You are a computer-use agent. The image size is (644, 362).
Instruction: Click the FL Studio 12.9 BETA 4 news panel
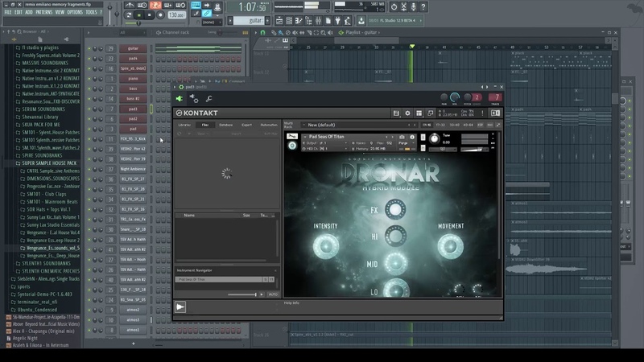pos(395,20)
